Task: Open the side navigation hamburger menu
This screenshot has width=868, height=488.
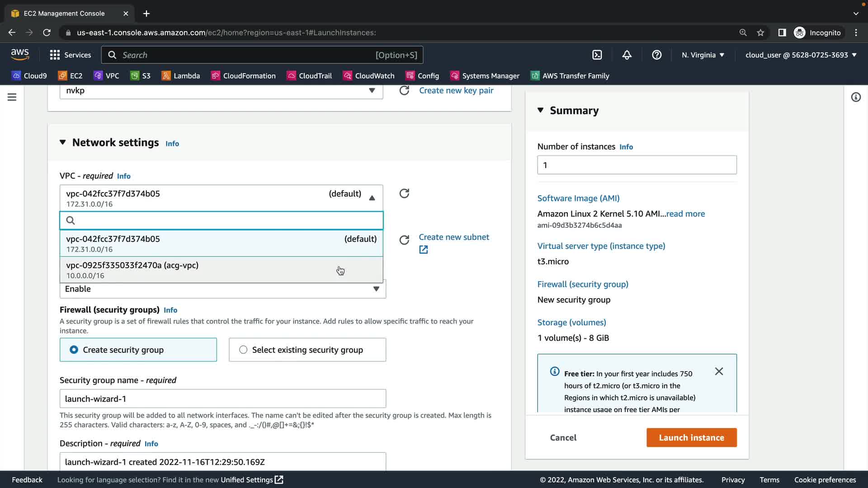Action: [12, 97]
